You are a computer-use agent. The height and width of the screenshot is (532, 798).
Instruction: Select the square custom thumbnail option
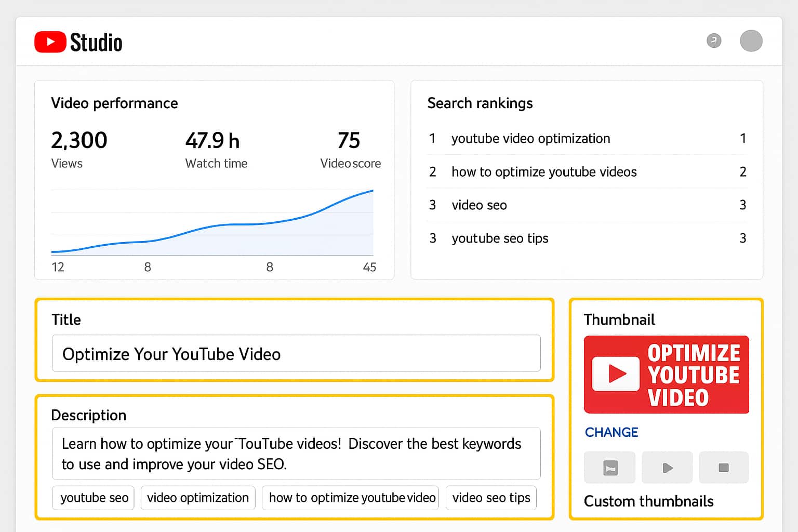724,468
